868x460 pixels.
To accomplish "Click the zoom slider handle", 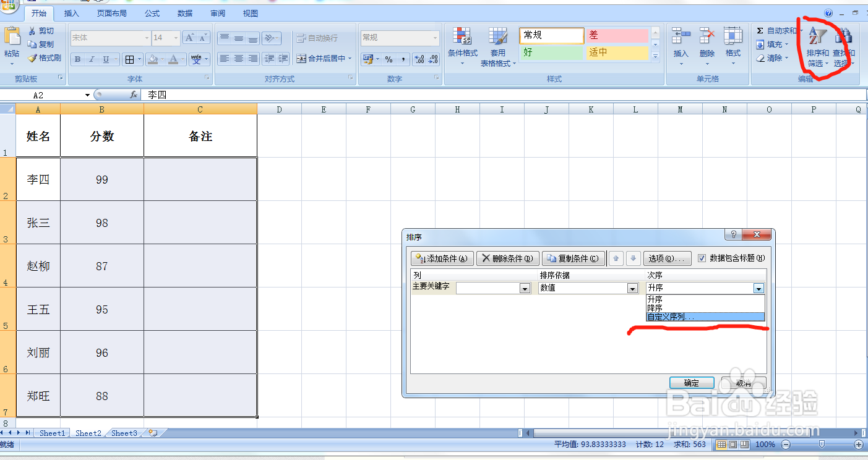I will (x=822, y=445).
